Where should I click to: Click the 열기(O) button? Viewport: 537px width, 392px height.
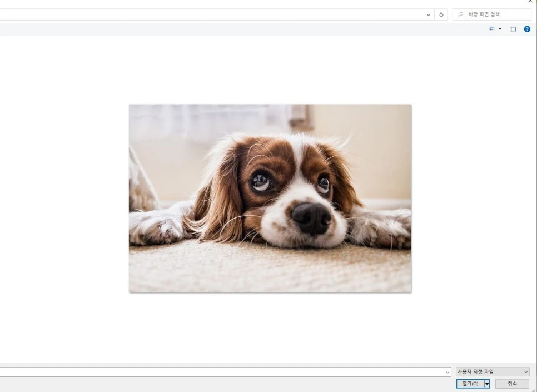(470, 384)
